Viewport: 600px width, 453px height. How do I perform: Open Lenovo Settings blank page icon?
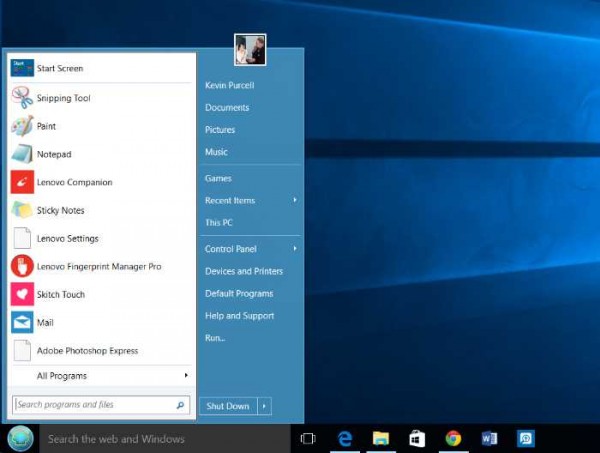(x=22, y=238)
